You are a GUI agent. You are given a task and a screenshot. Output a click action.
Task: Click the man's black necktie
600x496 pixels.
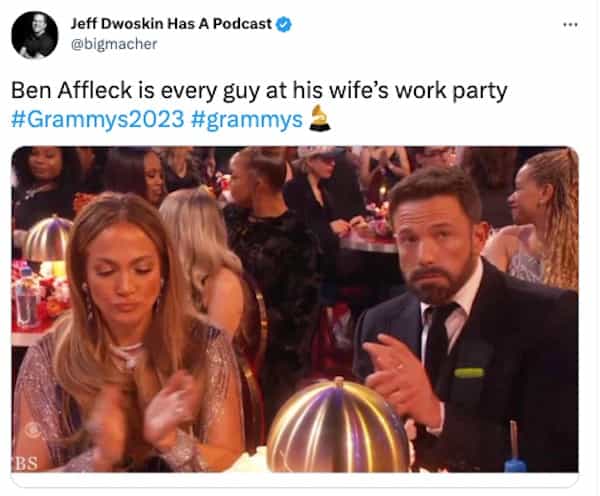(x=437, y=344)
